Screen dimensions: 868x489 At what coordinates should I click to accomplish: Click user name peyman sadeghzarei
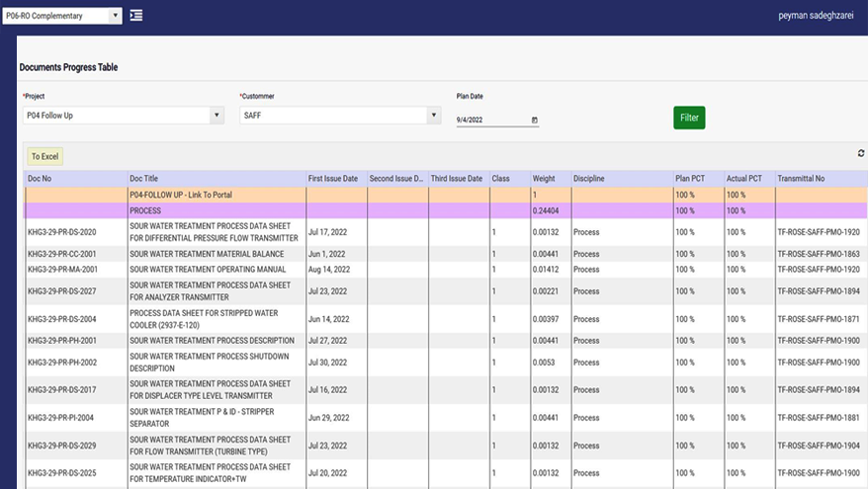(x=814, y=17)
